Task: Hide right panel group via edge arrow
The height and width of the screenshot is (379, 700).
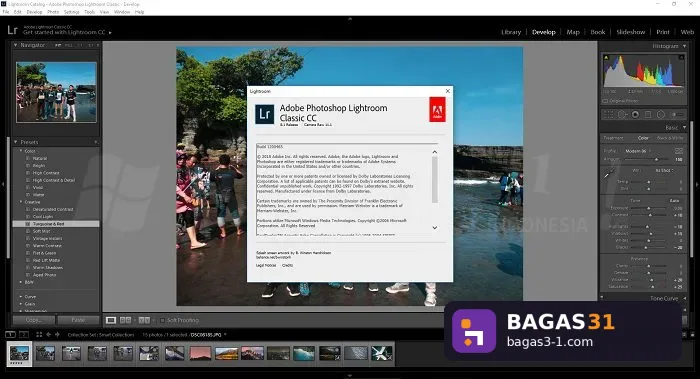Action: (697, 184)
